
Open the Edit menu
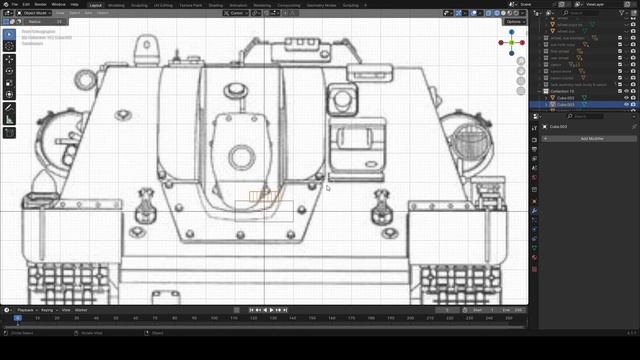coord(26,4)
